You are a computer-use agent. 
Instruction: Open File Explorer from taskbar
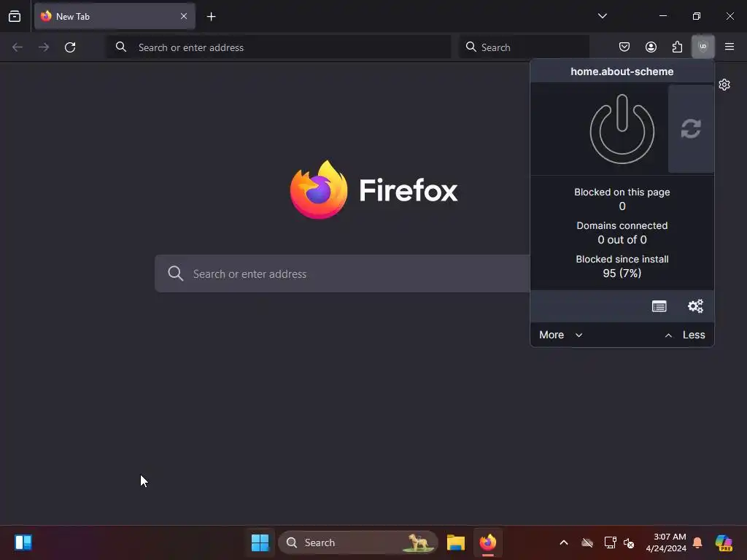point(455,542)
